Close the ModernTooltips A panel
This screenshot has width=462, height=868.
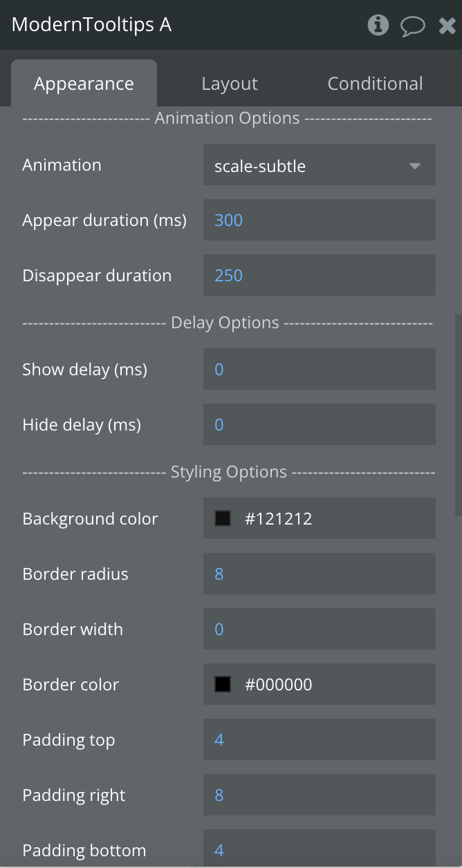pos(447,26)
